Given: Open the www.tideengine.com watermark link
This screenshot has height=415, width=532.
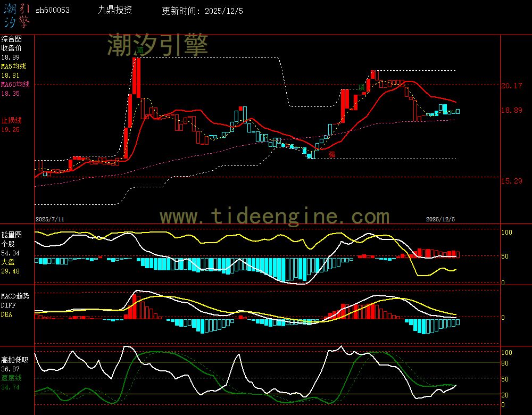Looking at the screenshot, I should (275, 216).
